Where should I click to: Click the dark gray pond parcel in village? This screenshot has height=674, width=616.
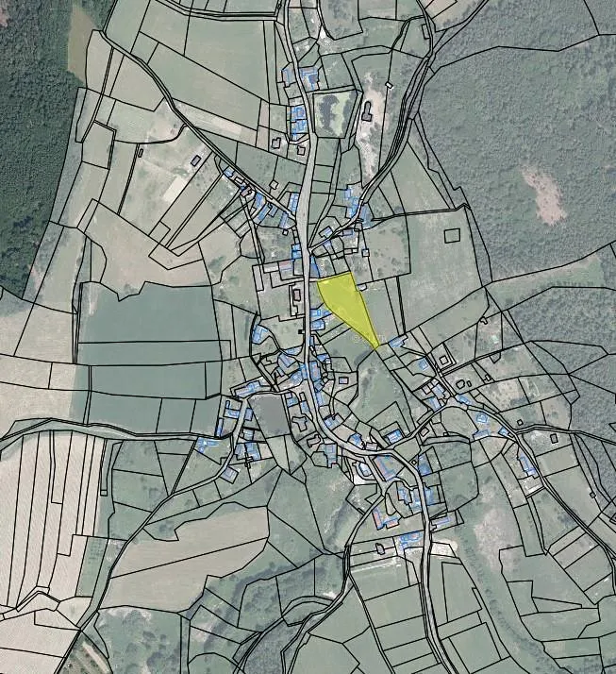point(271,415)
